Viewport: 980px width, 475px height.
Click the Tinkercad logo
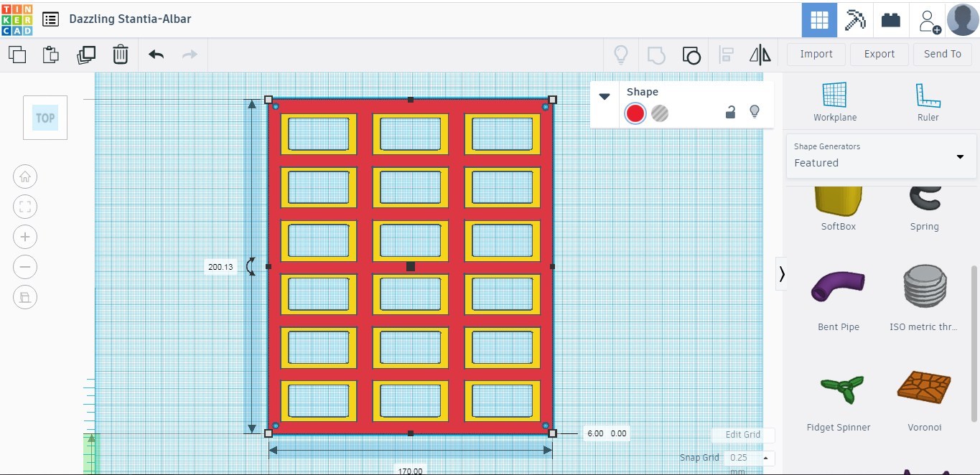[x=17, y=19]
